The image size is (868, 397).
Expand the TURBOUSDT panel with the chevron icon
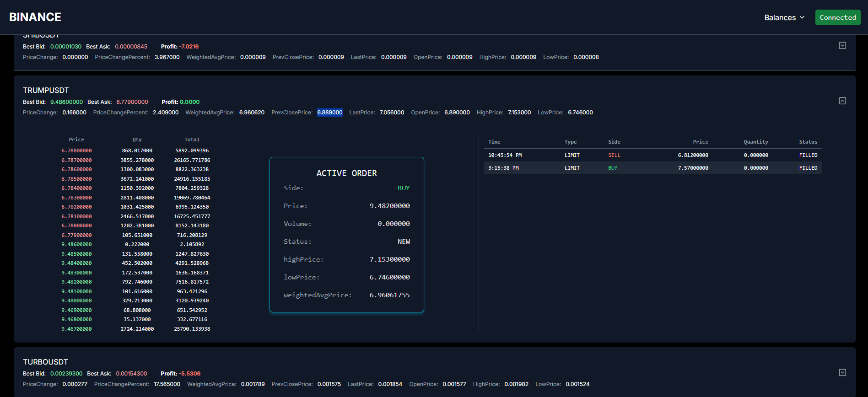[842, 372]
